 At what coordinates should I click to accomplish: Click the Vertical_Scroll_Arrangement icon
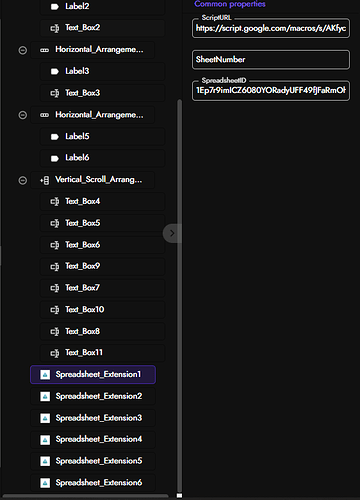coord(45,180)
